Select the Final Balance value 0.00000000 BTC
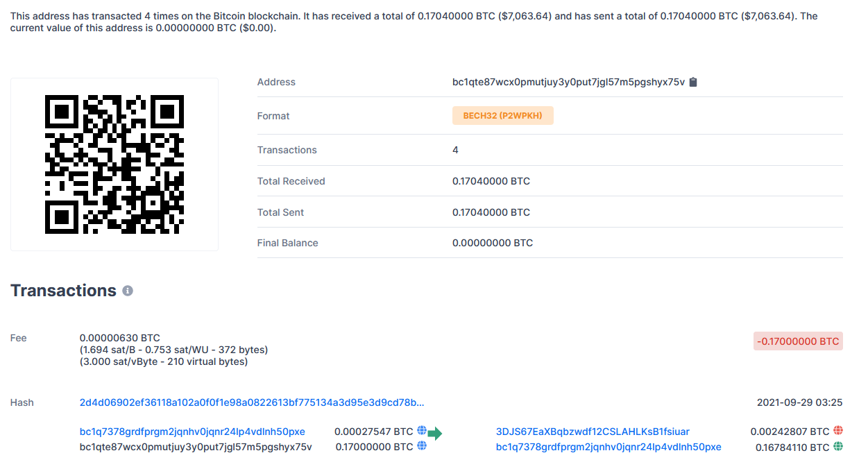Image resolution: width=868 pixels, height=469 pixels. (x=493, y=243)
